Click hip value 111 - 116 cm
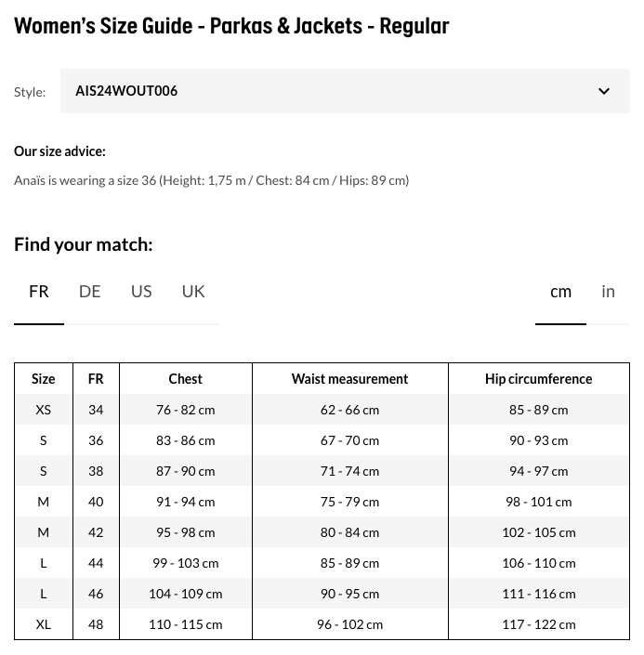The height and width of the screenshot is (655, 644). (x=538, y=594)
